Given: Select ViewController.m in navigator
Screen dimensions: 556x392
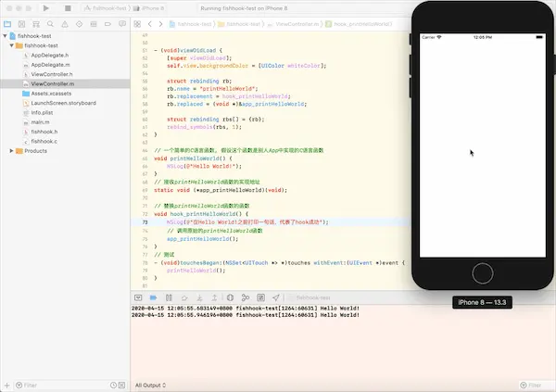Looking at the screenshot, I should click(65, 84).
